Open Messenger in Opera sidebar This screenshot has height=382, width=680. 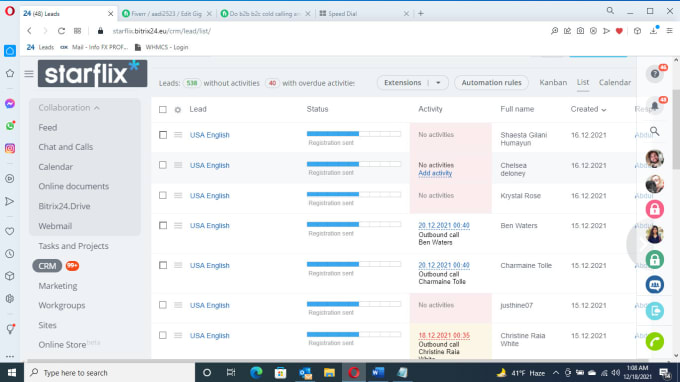[x=10, y=104]
